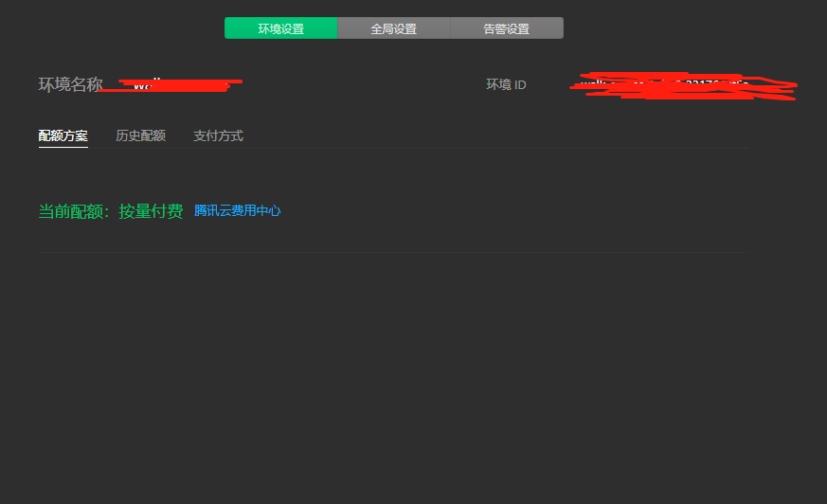827x504 pixels.
Task: Click the 当前配额 heading text
Action: tap(71, 211)
